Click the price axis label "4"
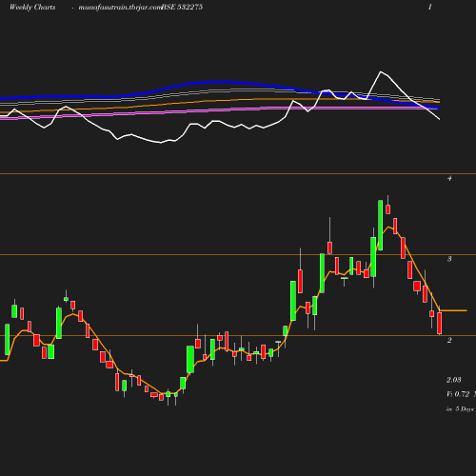This screenshot has height=476, width=476. point(449,178)
